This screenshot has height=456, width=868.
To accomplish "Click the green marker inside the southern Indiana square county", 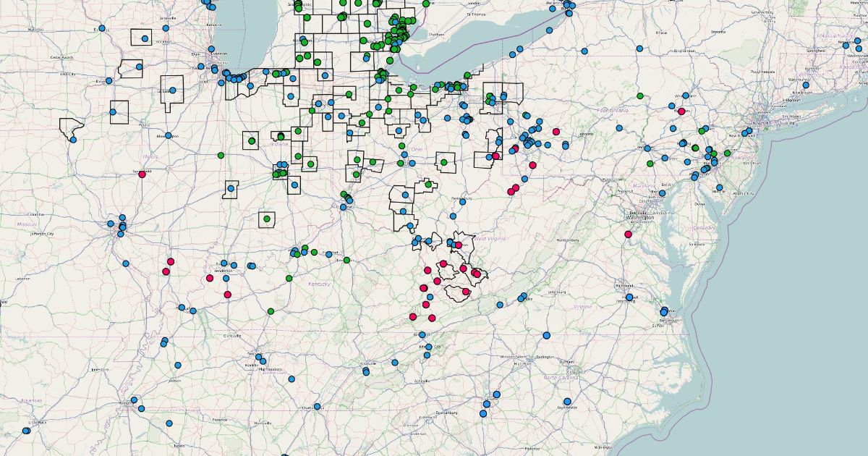I will (x=267, y=219).
